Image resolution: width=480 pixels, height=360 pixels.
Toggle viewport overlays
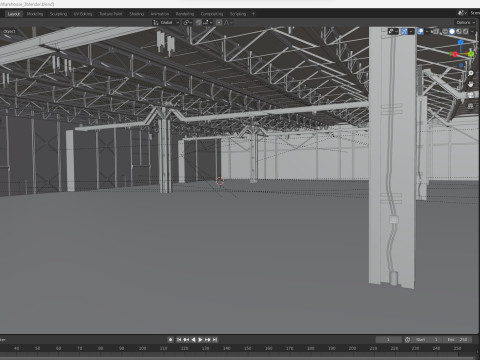420,32
